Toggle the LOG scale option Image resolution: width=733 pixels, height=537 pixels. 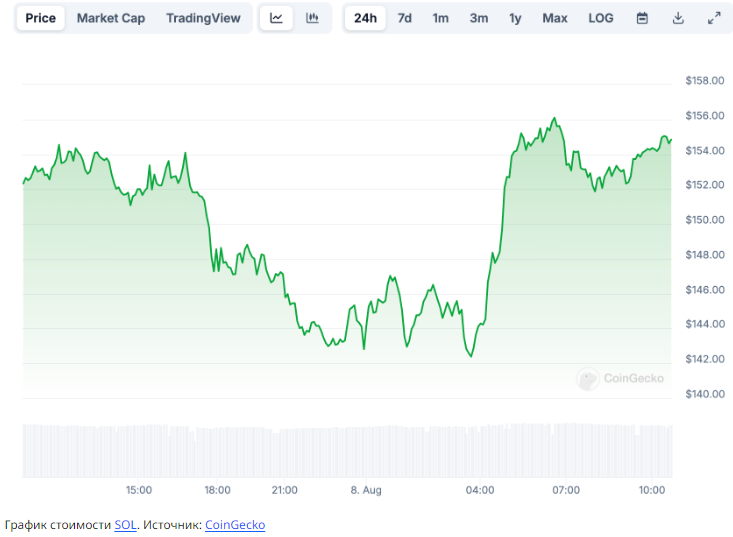(601, 18)
